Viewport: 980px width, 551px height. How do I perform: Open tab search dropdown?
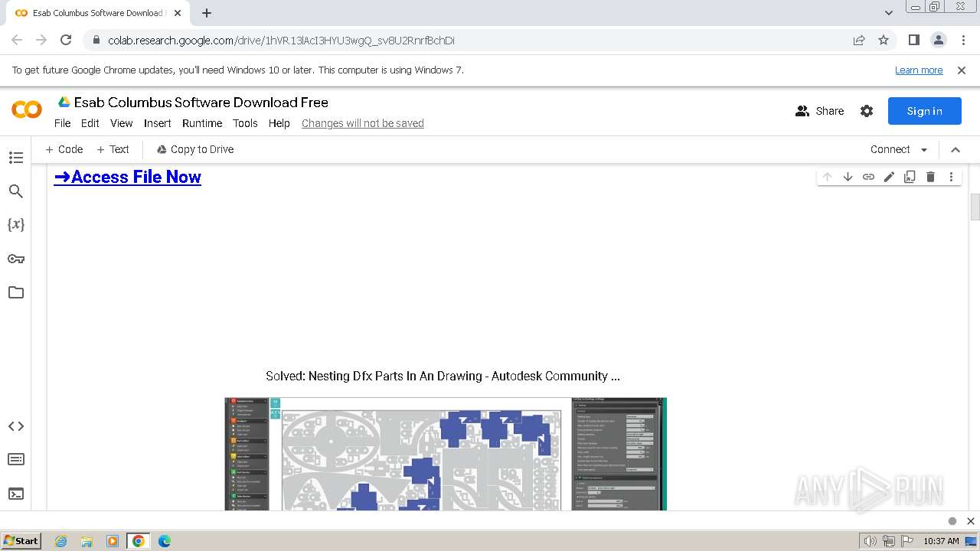889,13
